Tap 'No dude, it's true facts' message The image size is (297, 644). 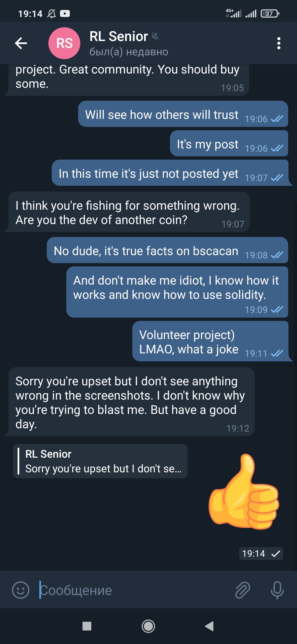(167, 250)
